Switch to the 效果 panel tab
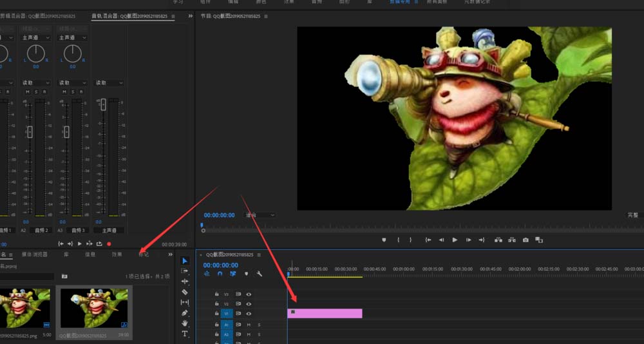Viewport: 644px width, 344px height. (117, 254)
